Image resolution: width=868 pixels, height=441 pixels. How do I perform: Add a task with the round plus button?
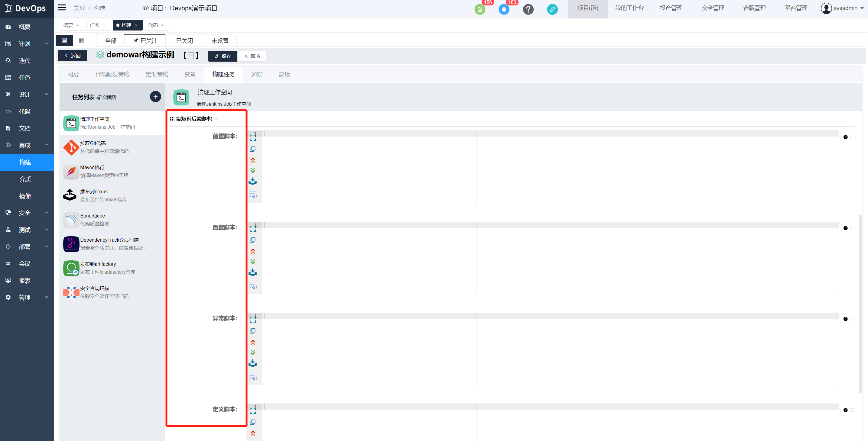155,97
